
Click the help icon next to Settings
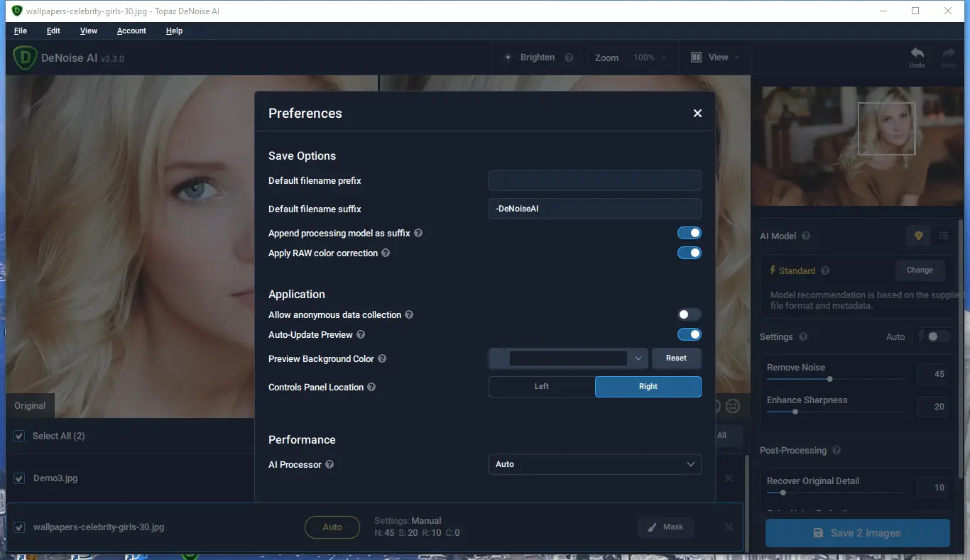click(803, 337)
